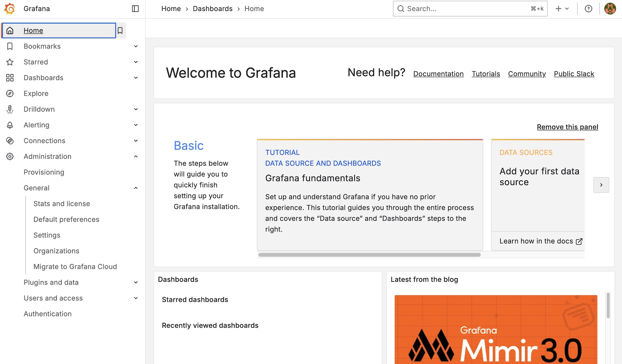Select Migrate to Grafana Cloud
The width and height of the screenshot is (622, 364).
tap(75, 267)
